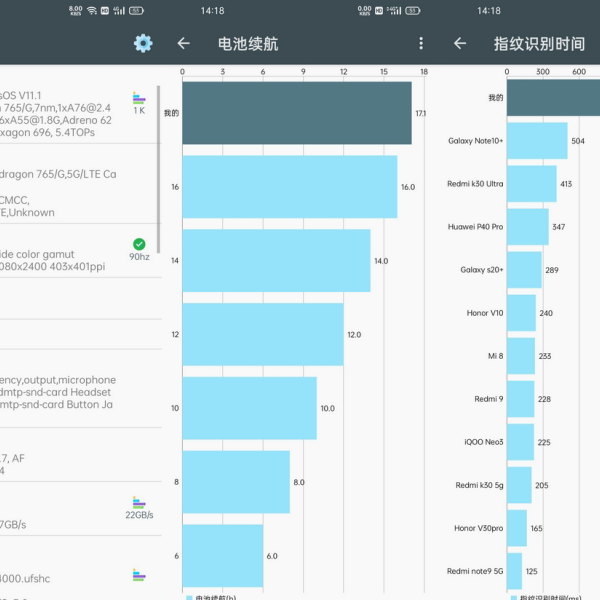Click the vertical scrollbar in device info list

pyautogui.click(x=158, y=169)
